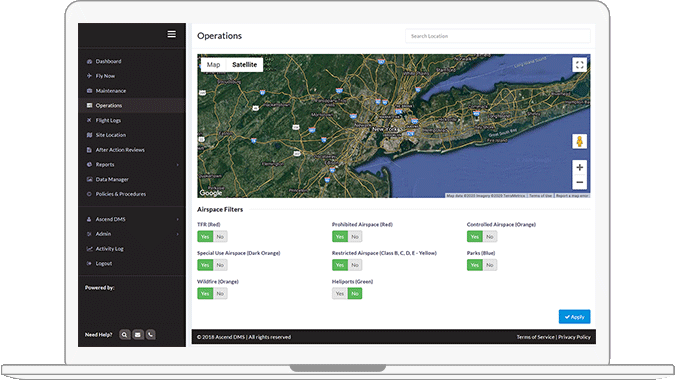Click Yes on TFR (Red) filter
The image size is (675, 380).
click(205, 236)
